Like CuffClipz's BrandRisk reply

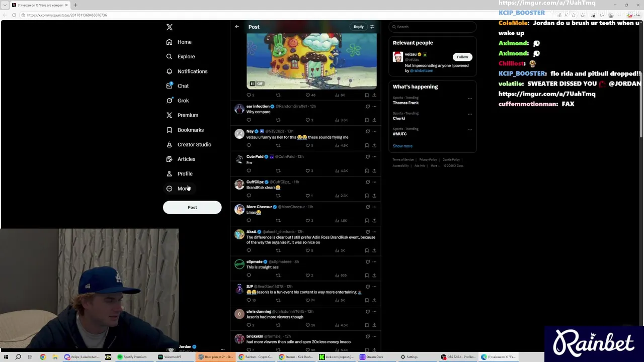tap(308, 196)
